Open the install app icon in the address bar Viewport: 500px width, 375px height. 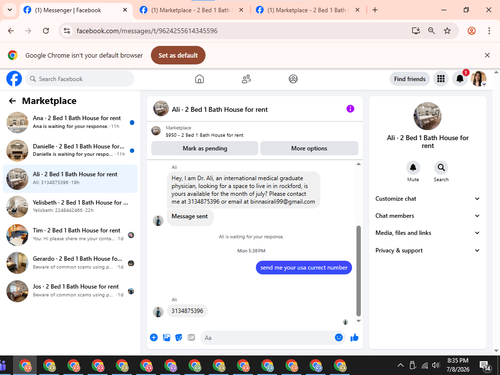pyautogui.click(x=415, y=31)
